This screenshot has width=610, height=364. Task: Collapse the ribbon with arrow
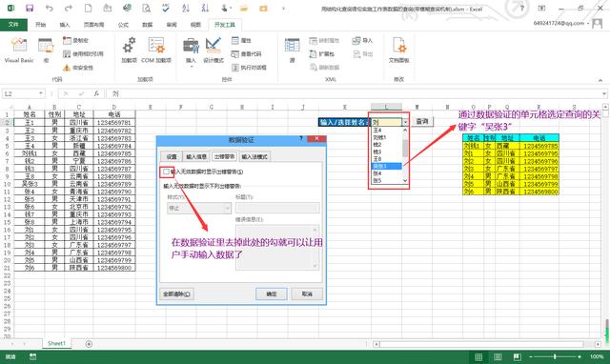tap(600, 80)
